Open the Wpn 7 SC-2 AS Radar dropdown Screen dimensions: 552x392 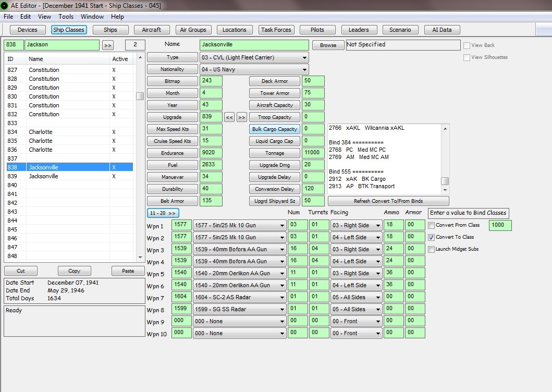click(239, 297)
